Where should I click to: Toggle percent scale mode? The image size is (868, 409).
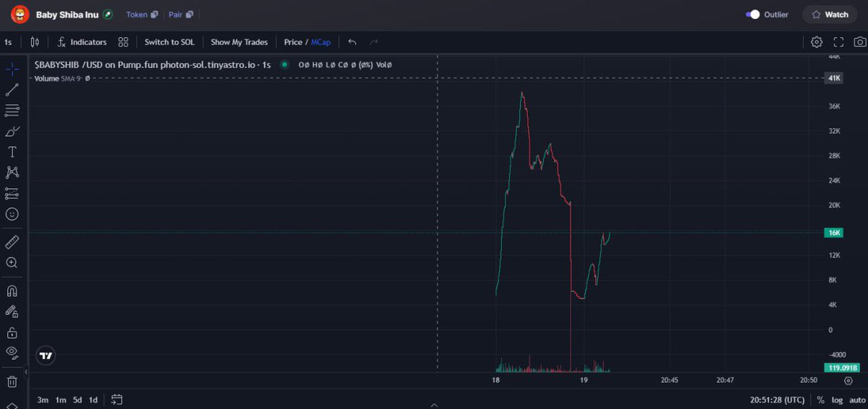(820, 400)
